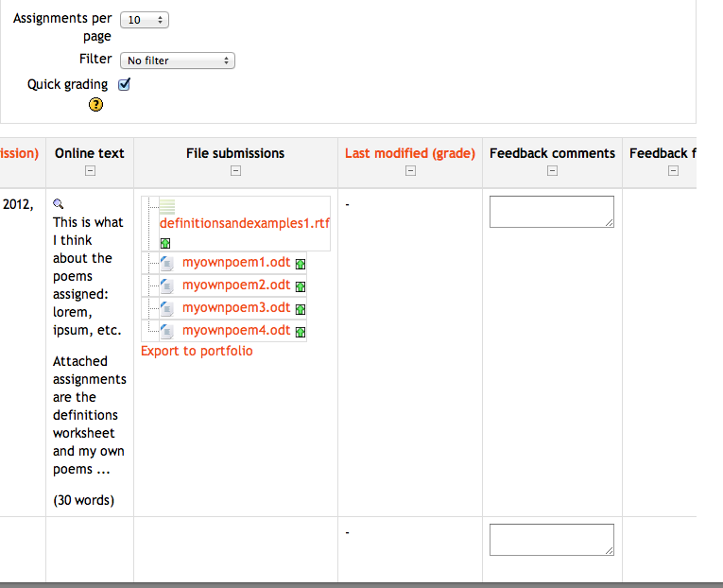Viewport: 723px width, 588px height.
Task: Click export icon next to myownpoem1.odt
Action: pos(301,265)
